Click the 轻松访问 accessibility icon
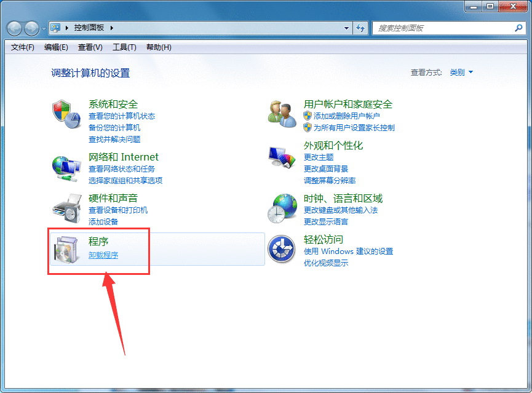This screenshot has width=532, height=393. (282, 250)
